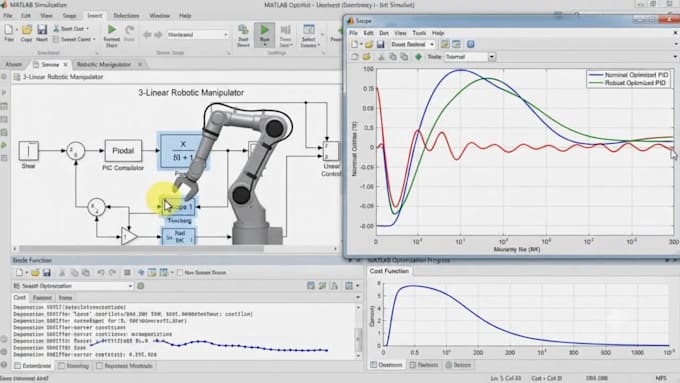Image resolution: width=680 pixels, height=383 pixels.
Task: Click the redo arrow in bottom function panel
Action: [112, 272]
